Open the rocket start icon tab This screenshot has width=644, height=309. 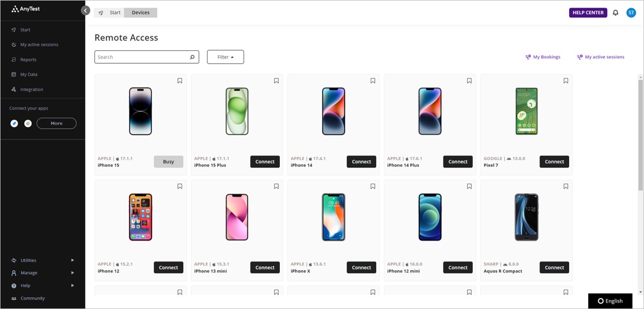click(x=101, y=13)
